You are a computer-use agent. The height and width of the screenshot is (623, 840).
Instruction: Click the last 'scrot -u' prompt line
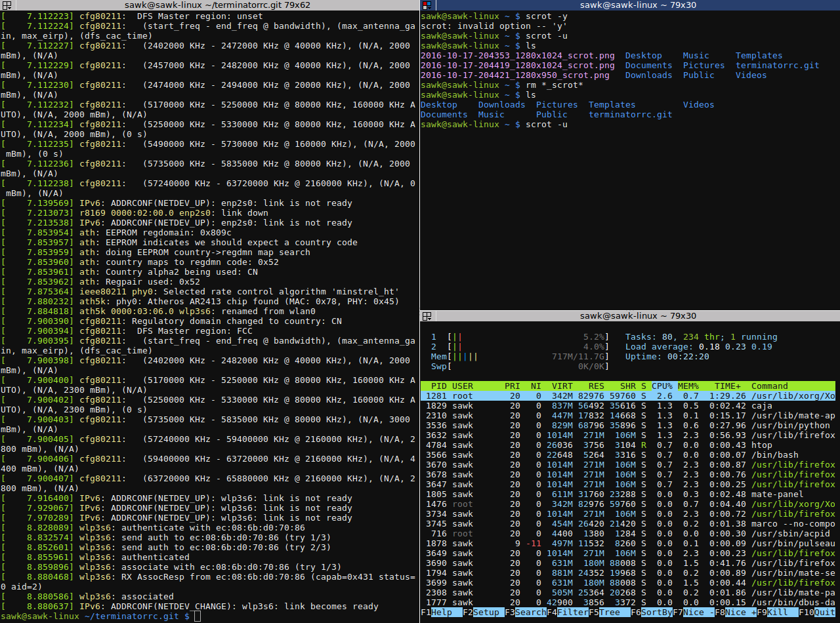(x=494, y=125)
